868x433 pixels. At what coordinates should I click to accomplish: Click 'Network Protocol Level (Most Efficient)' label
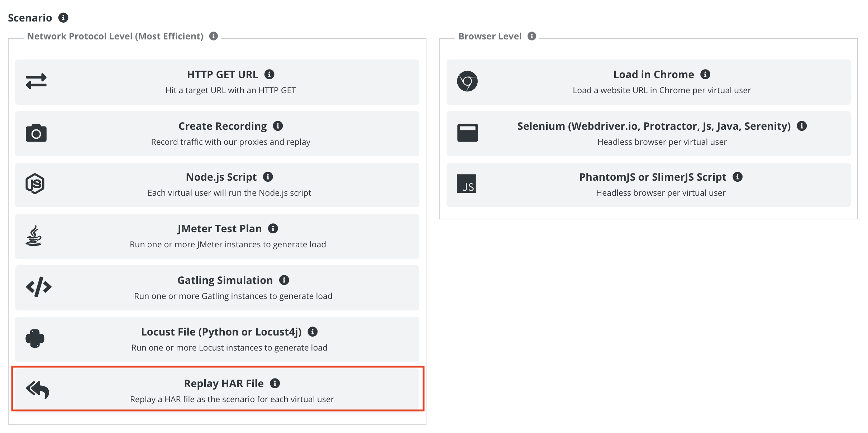[x=115, y=36]
